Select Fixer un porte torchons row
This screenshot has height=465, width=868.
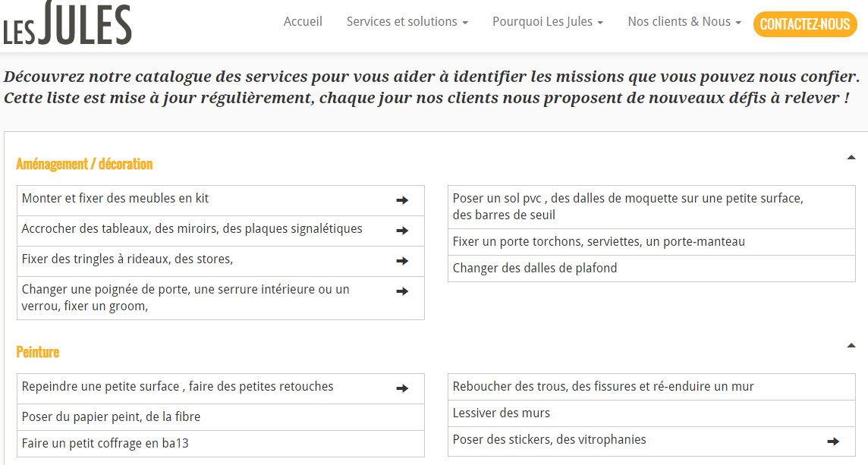point(652,242)
